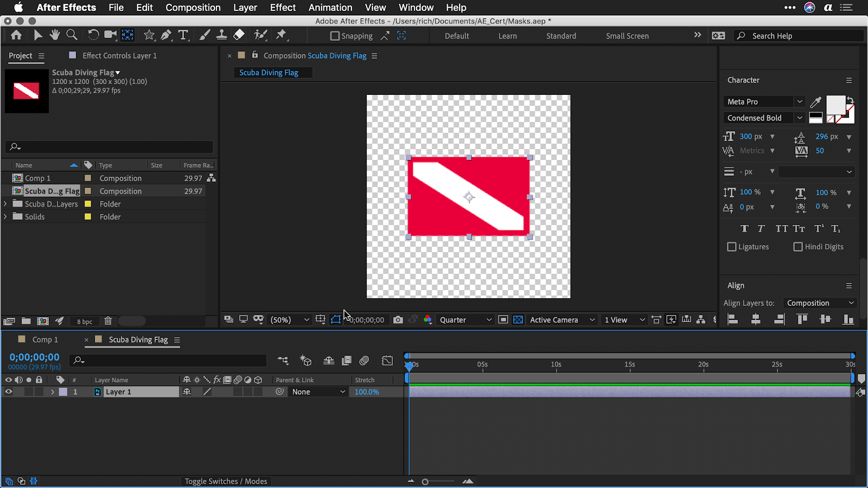Open the Composition menu

click(193, 8)
